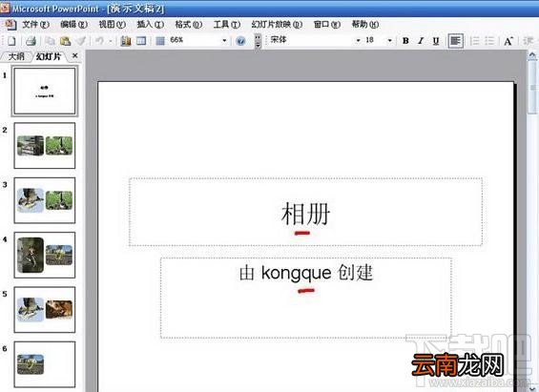539x392 pixels.
Task: Select slide 5 thumbnail
Action: tap(45, 310)
